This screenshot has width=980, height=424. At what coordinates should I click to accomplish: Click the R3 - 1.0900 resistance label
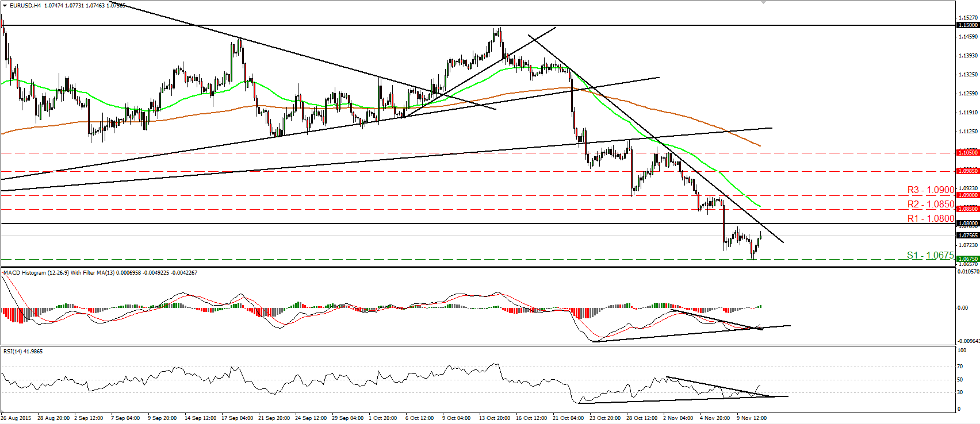click(931, 190)
